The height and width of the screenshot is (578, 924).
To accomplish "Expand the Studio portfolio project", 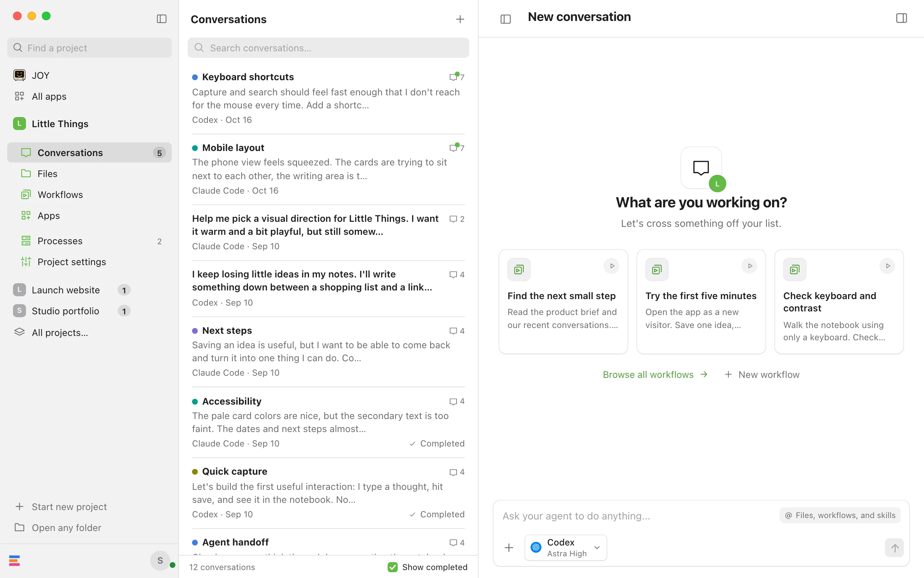I will click(90, 311).
